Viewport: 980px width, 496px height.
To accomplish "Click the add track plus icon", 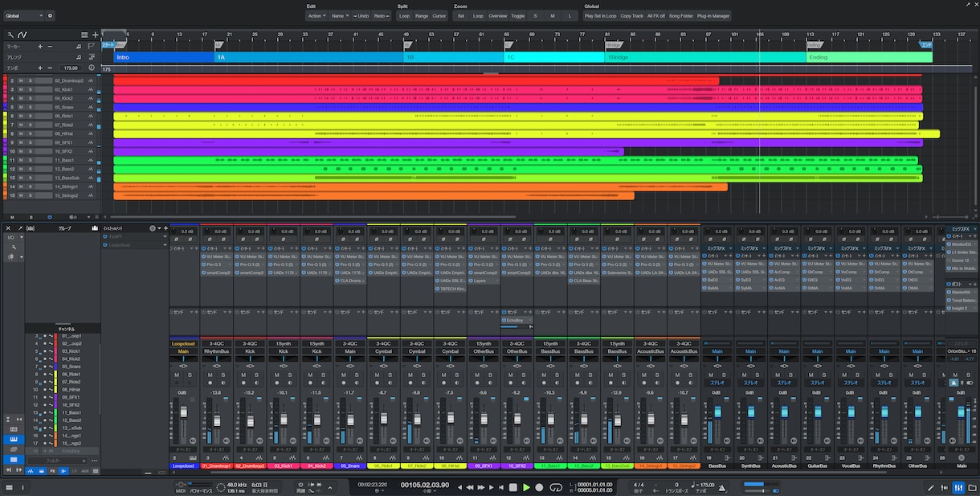I will (96, 35).
